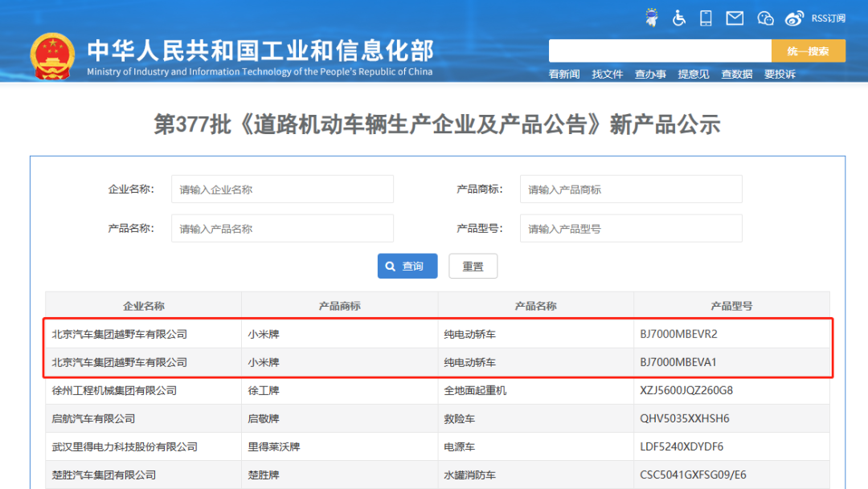Viewport: 868px width, 489px height.
Task: Click the Weibo icon in header
Action: click(x=794, y=18)
